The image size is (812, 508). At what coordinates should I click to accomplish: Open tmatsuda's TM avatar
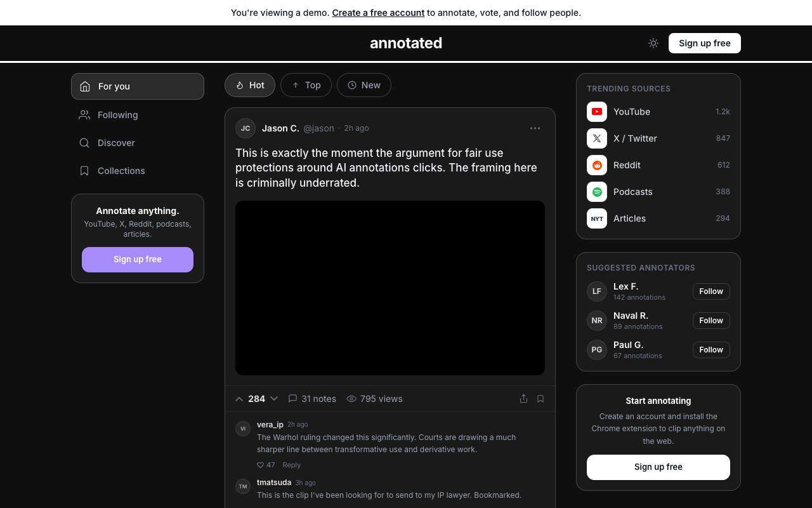[243, 486]
